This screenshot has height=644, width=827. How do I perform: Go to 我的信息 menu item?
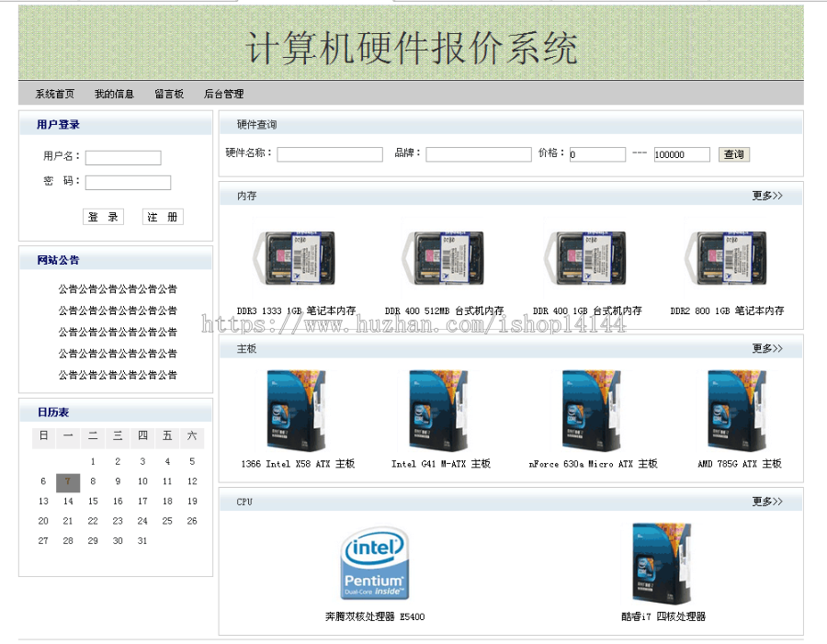[115, 94]
